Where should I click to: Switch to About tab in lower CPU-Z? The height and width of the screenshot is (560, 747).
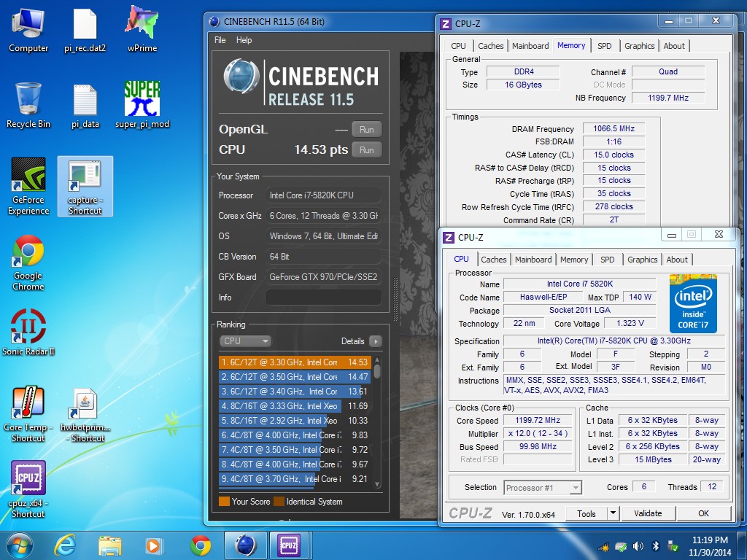coord(676,260)
